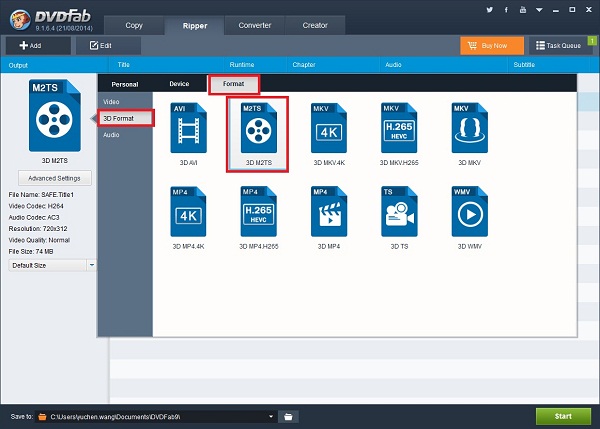Pick the 3D MKV.4K format icon
The width and height of the screenshot is (600, 429).
click(x=328, y=126)
